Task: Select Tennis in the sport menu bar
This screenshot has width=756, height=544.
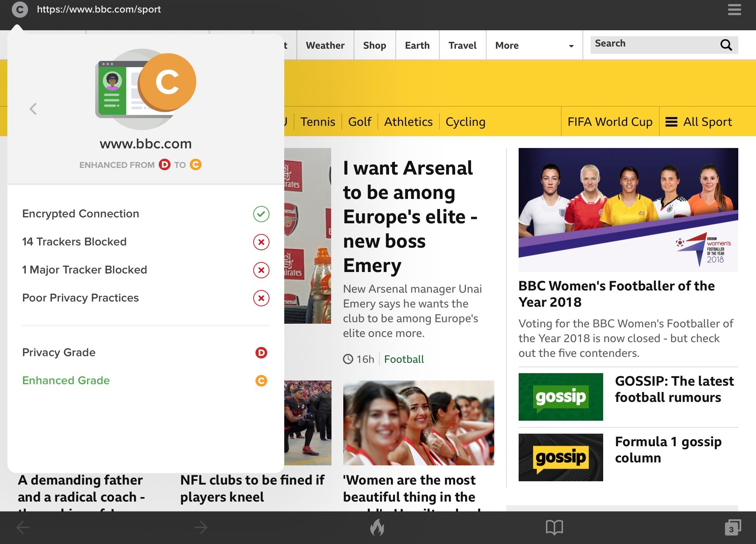Action: tap(318, 122)
